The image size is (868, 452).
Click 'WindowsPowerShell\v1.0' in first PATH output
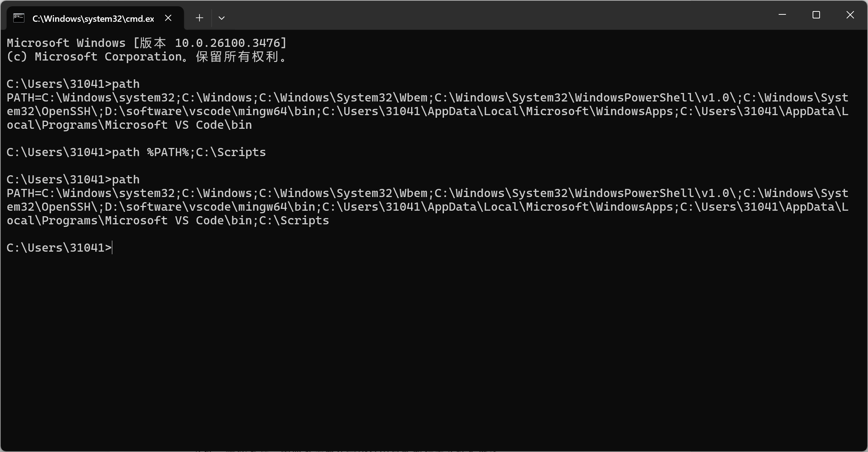click(x=652, y=98)
